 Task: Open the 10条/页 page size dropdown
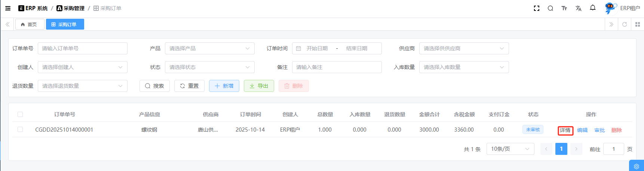click(x=510, y=149)
